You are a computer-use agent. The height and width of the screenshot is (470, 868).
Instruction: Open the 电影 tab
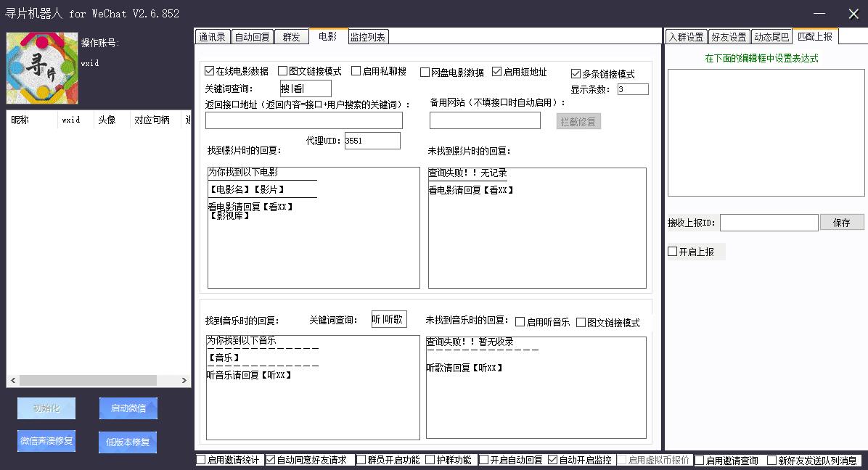pyautogui.click(x=328, y=36)
